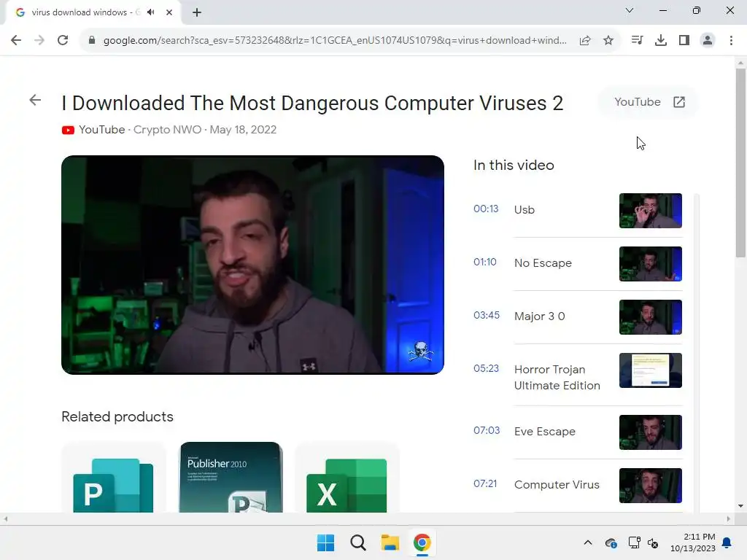Close the virus download windows tab
Screen dimensions: 747x560
[169, 12]
